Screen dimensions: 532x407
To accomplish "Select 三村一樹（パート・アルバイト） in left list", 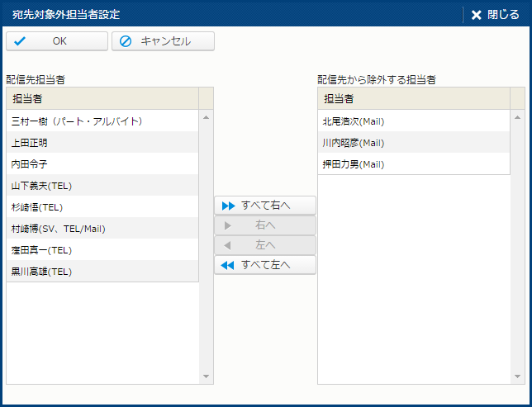I will tap(77, 121).
